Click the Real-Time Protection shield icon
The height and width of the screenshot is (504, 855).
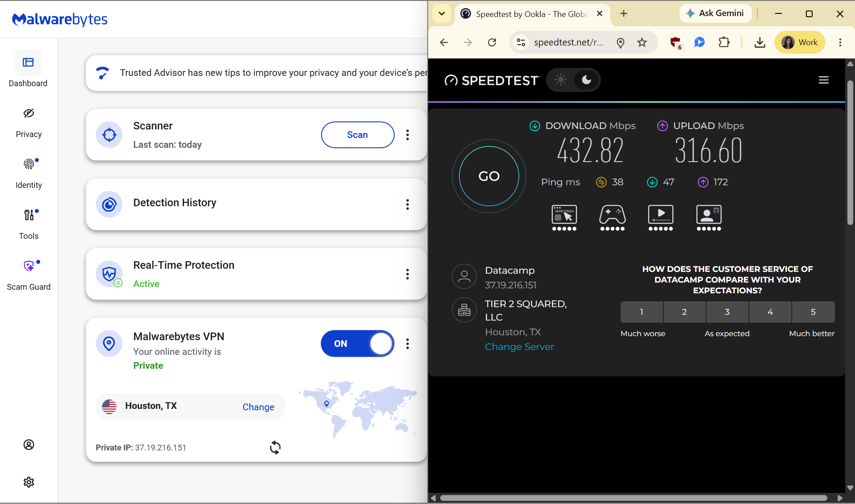pos(109,274)
